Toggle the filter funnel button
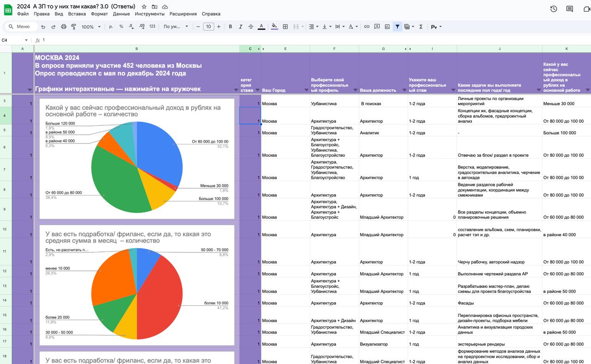 coord(397,27)
